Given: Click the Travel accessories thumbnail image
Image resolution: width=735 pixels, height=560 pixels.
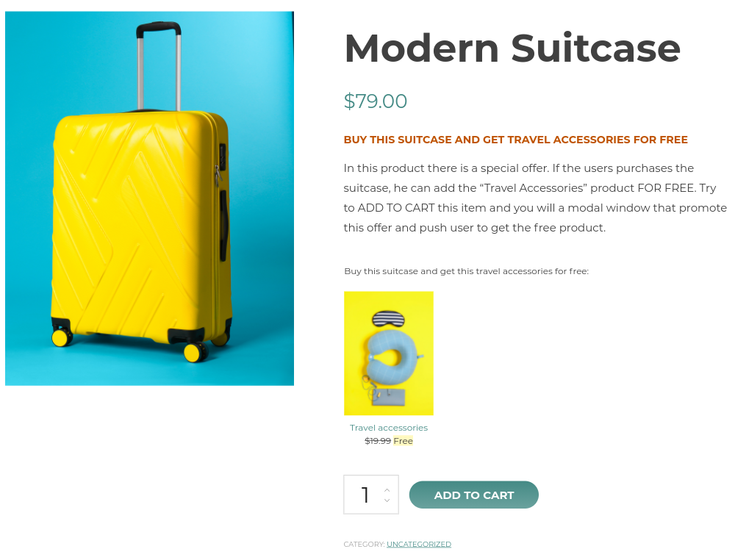Looking at the screenshot, I should pos(388,353).
